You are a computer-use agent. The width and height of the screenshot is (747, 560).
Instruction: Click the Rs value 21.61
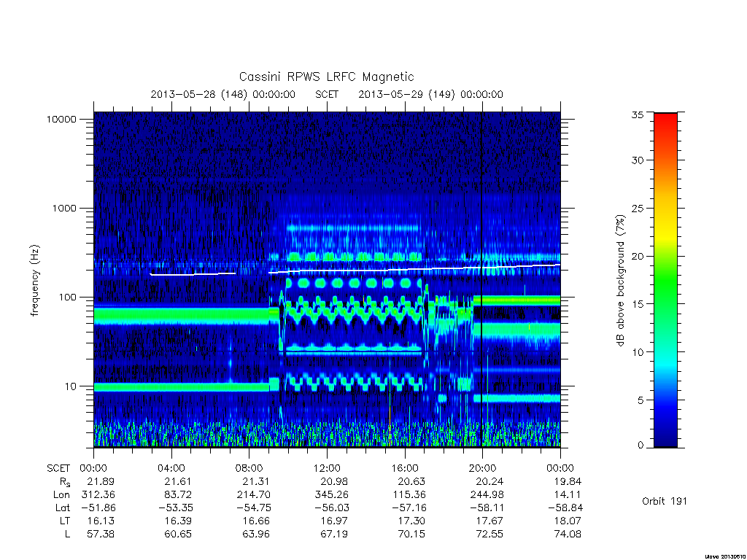pyautogui.click(x=178, y=481)
